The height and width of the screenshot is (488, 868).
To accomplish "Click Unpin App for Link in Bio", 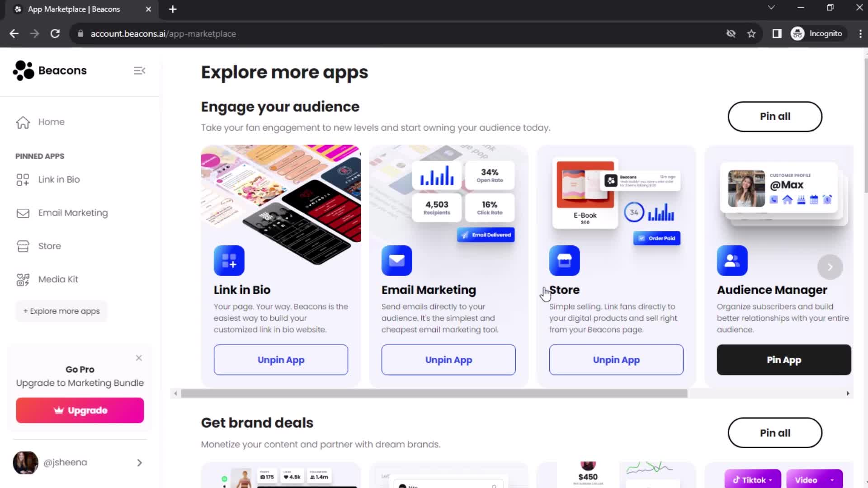I will pos(281,360).
